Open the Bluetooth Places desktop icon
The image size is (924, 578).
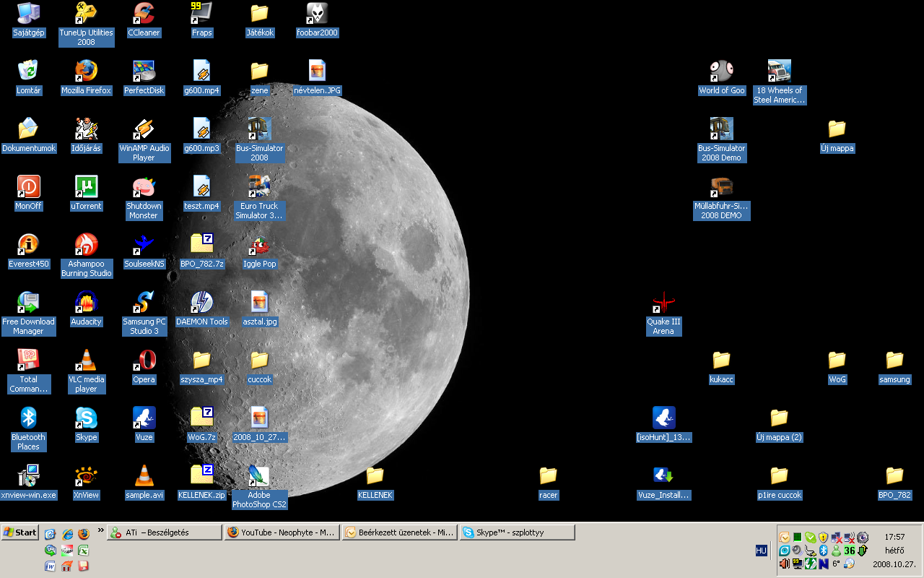tap(28, 428)
